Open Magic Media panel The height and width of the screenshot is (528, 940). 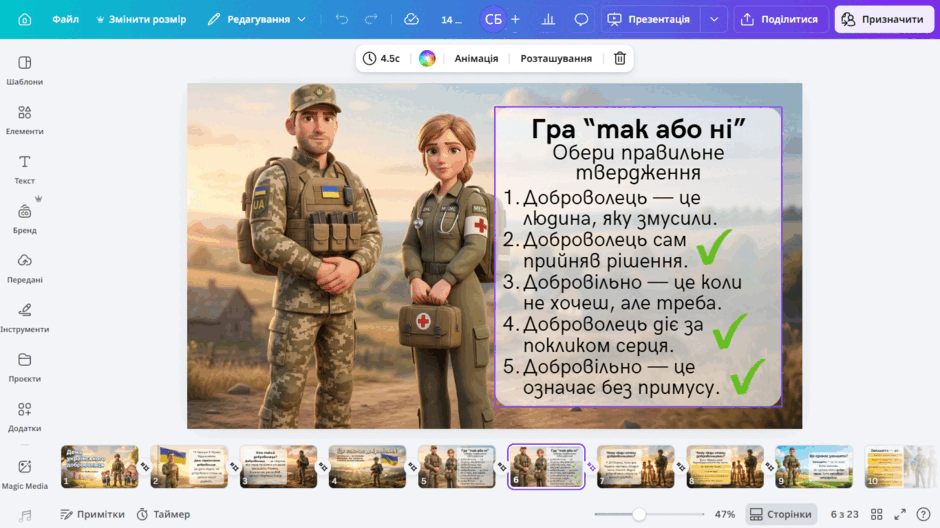click(x=25, y=474)
